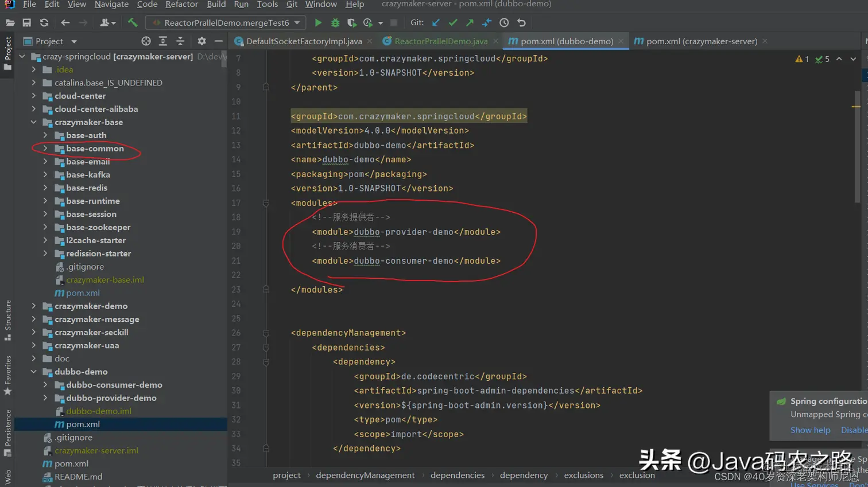
Task: Jump to previous highlighted error arrow
Action: tap(839, 59)
